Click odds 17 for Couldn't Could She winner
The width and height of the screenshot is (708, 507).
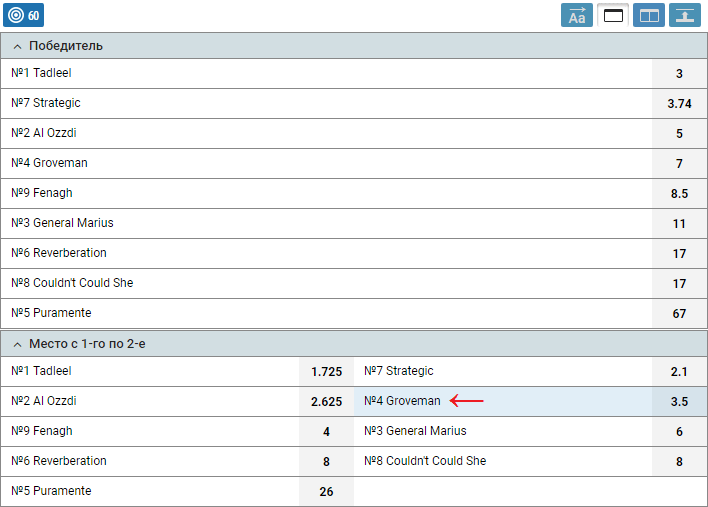pyautogui.click(x=679, y=284)
